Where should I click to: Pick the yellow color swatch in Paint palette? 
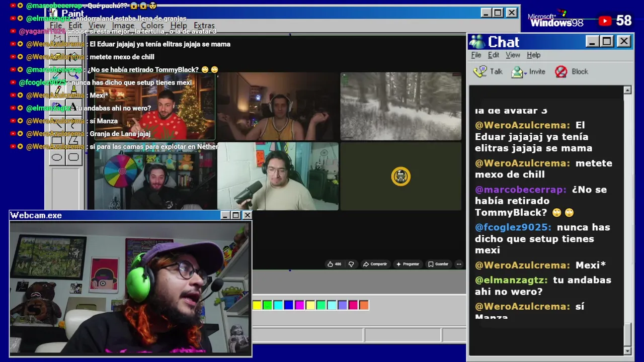pyautogui.click(x=257, y=305)
